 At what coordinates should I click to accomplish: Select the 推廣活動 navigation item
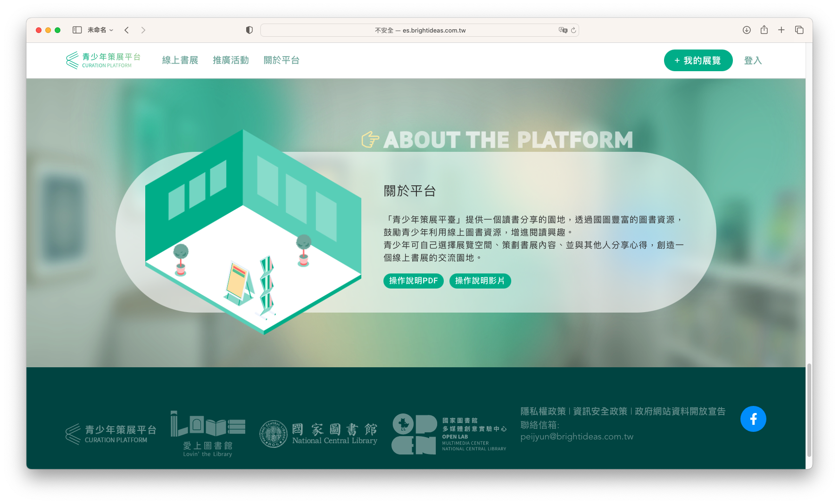point(231,60)
